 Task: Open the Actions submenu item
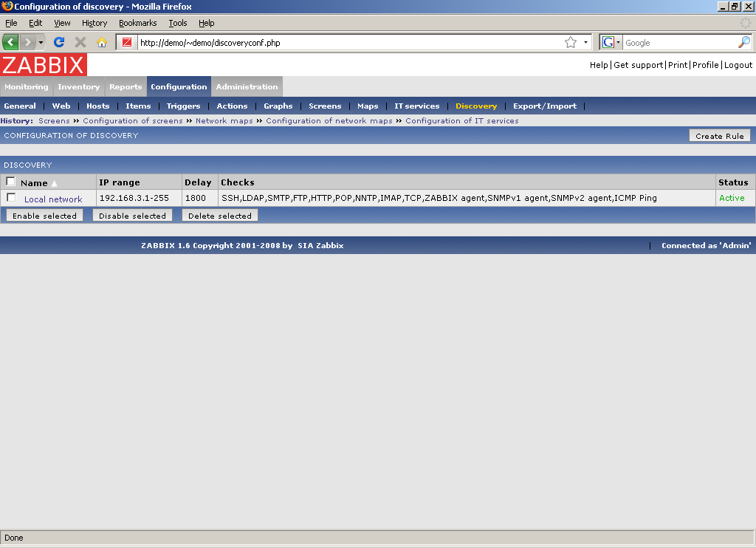[x=232, y=106]
